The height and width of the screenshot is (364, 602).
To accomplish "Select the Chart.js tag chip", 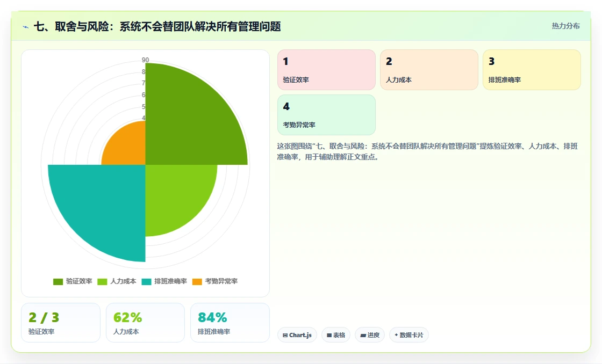I will 297,335.
